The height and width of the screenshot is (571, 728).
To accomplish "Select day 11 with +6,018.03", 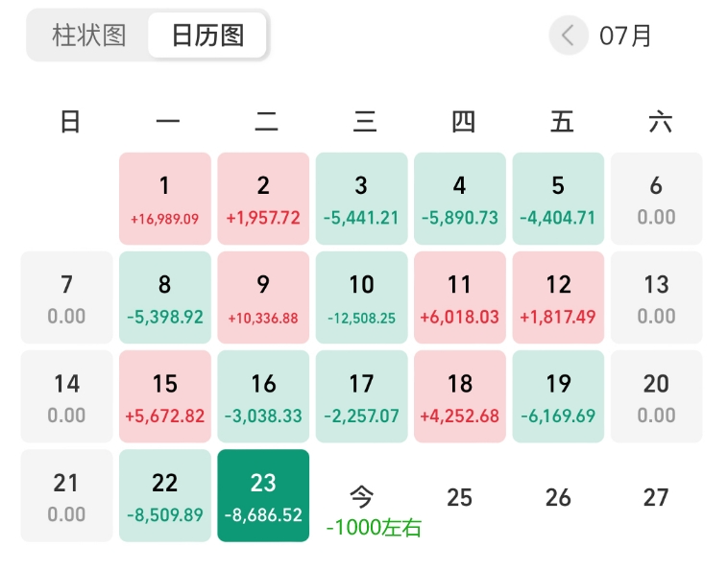I will tap(460, 297).
